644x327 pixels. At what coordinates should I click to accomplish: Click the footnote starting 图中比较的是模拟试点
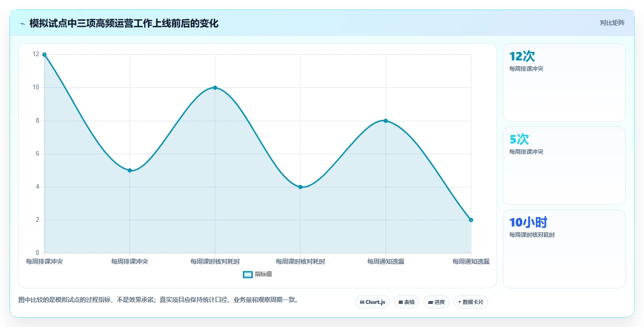point(158,300)
